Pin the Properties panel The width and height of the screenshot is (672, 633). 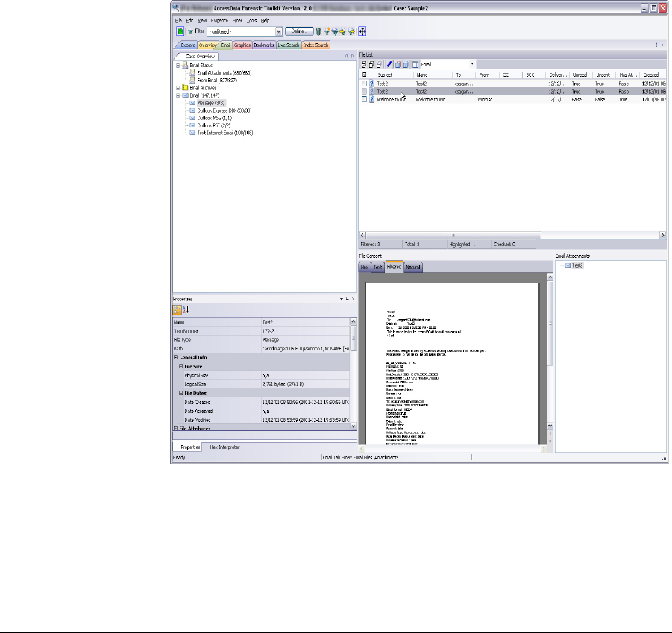click(x=347, y=299)
